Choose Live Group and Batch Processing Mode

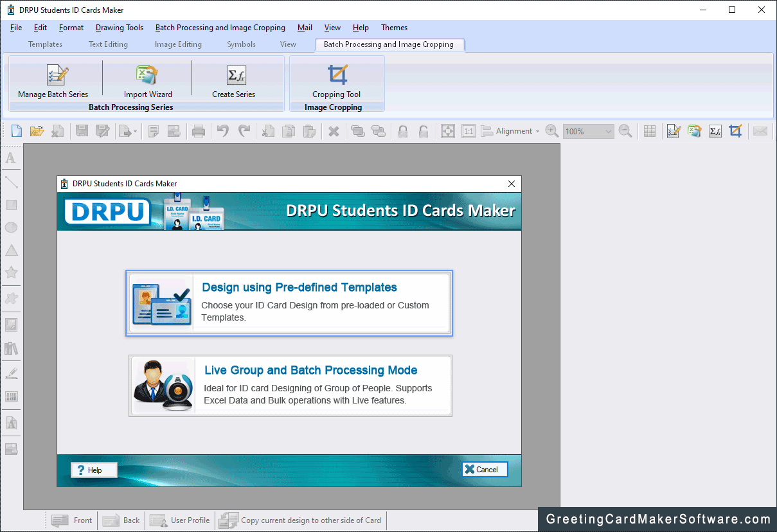[290, 386]
